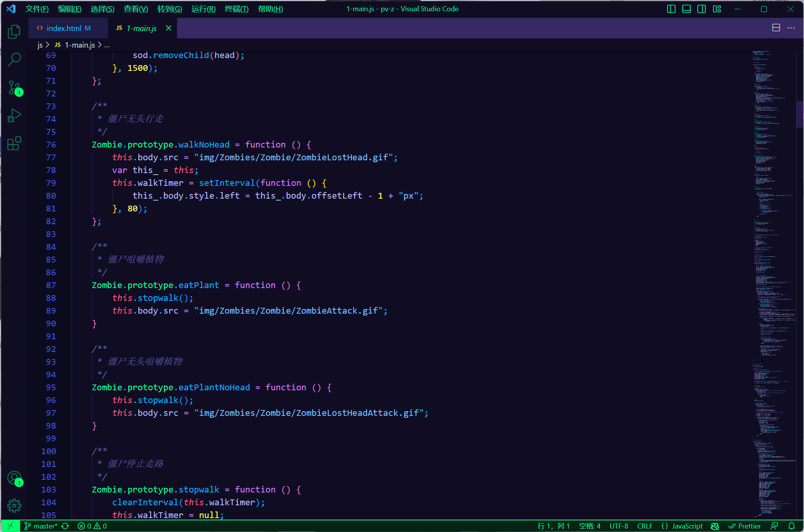Image resolution: width=804 pixels, height=532 pixels.
Task: Select the 1-main.js tab
Action: [142, 28]
